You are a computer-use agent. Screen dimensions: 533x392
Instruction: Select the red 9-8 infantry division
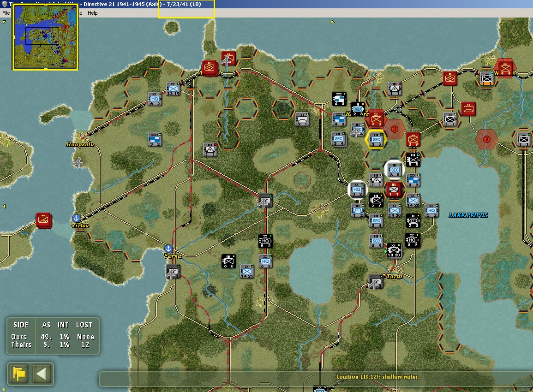tap(376, 119)
